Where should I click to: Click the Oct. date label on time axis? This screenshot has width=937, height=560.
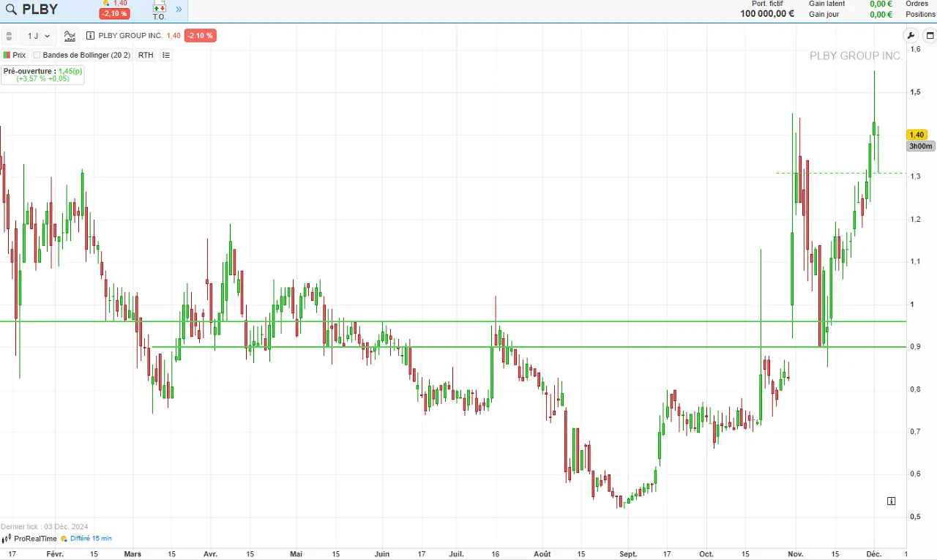point(706,554)
